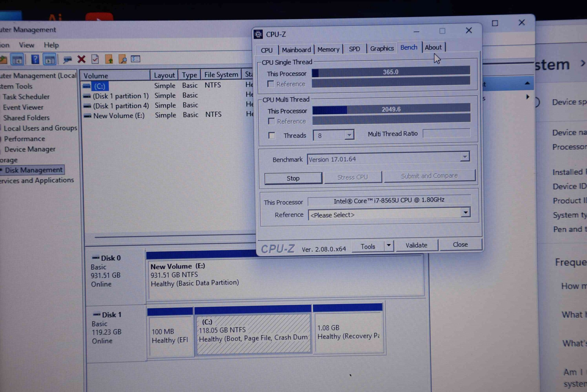Switch to the Mainboard tab
Viewport: 587px width, 392px height.
point(296,50)
